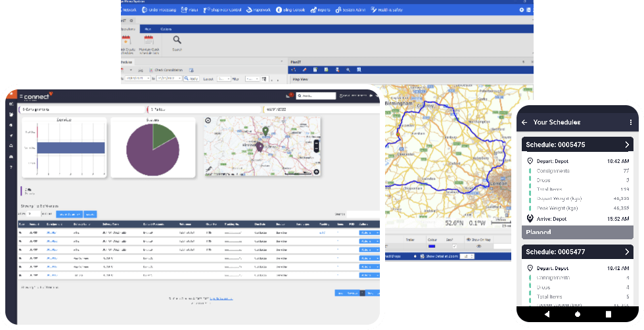
Task: Open the Reports menu in top bar
Action: tap(321, 11)
